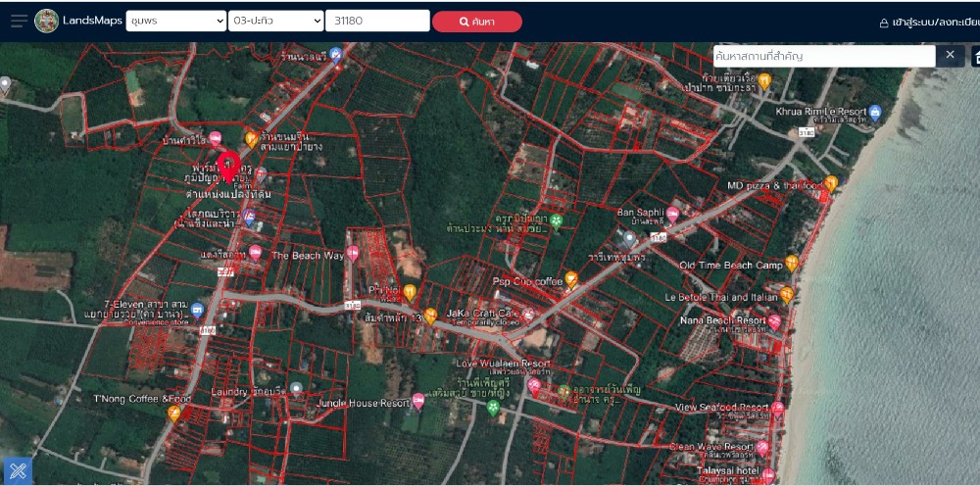Select the Old Time Beach Camp marker
The height and width of the screenshot is (486, 980).
click(x=792, y=264)
